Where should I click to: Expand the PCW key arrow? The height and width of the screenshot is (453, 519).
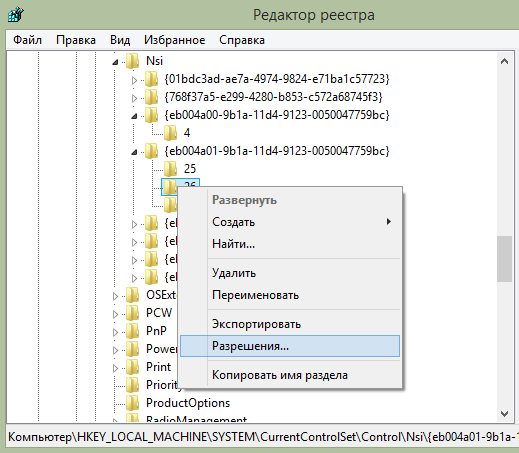pyautogui.click(x=115, y=314)
